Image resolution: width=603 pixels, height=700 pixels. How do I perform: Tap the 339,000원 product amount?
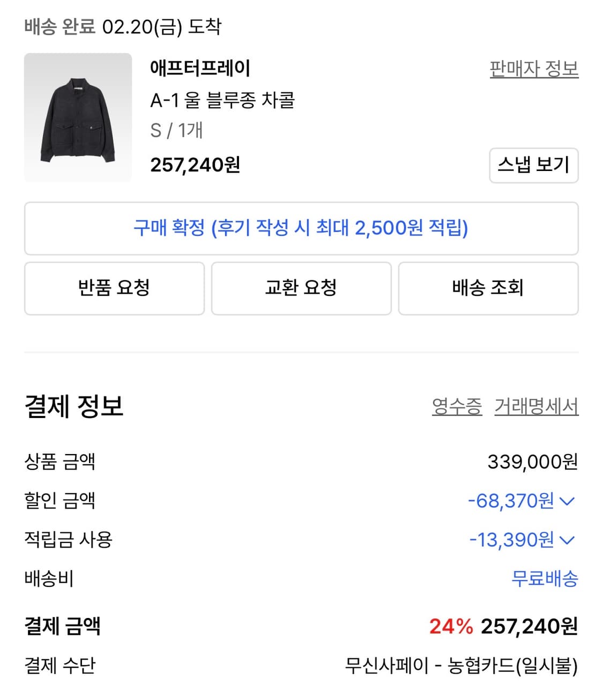532,461
